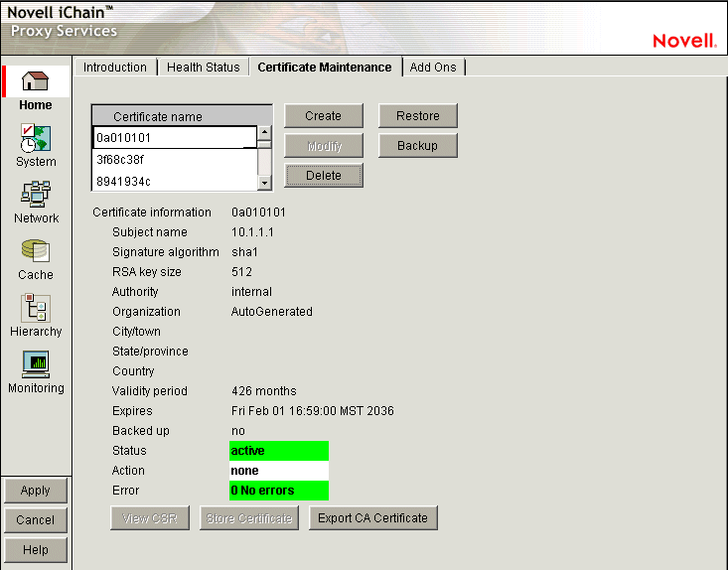Click the RSA key size value 512
This screenshot has height=570, width=728.
[241, 271]
